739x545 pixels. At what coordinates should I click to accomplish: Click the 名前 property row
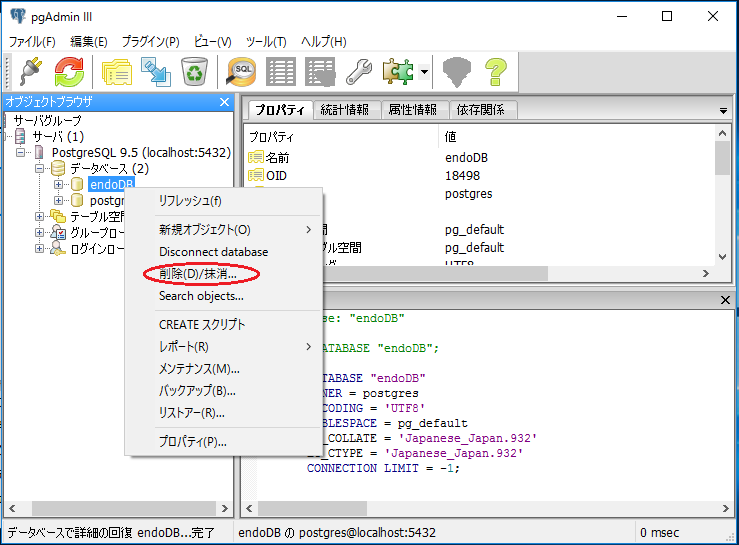[x=480, y=157]
